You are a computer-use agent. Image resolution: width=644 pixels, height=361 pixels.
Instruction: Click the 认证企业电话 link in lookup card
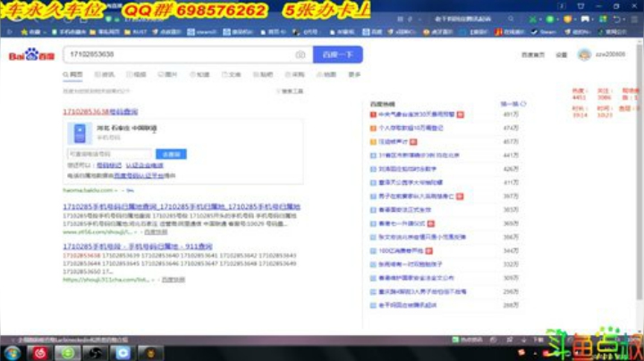coord(145,165)
